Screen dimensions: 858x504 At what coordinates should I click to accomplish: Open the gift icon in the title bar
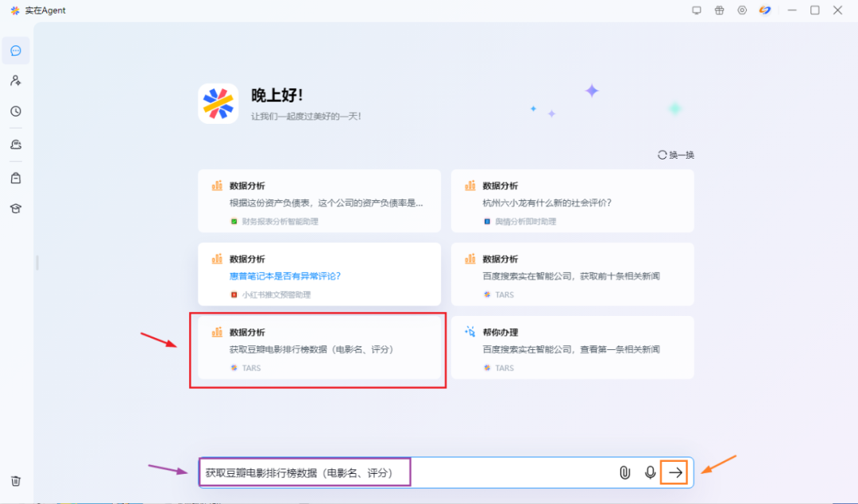[718, 10]
